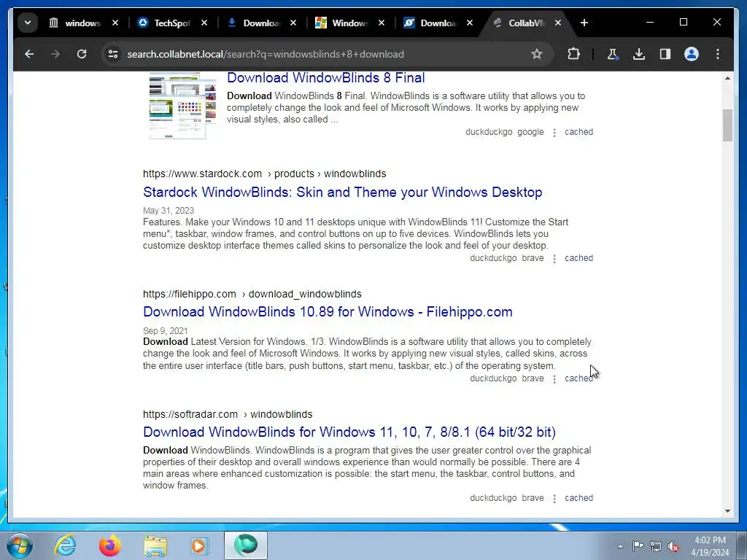The height and width of the screenshot is (560, 747).
Task: Switch to the Windows tab with Microsoft logo
Action: (343, 23)
